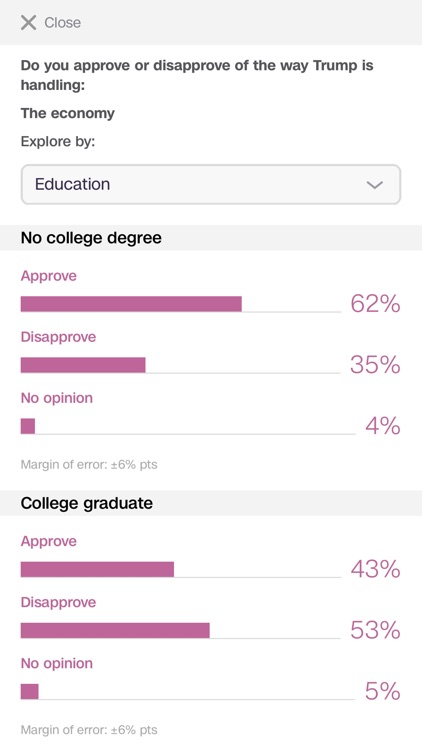Image resolution: width=422 pixels, height=750 pixels.
Task: Click the 62% percentage value
Action: click(x=375, y=304)
